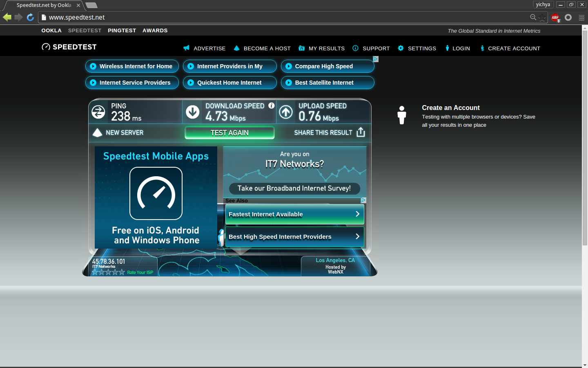Open the SUPPORT menu link
The width and height of the screenshot is (588, 368).
click(376, 48)
